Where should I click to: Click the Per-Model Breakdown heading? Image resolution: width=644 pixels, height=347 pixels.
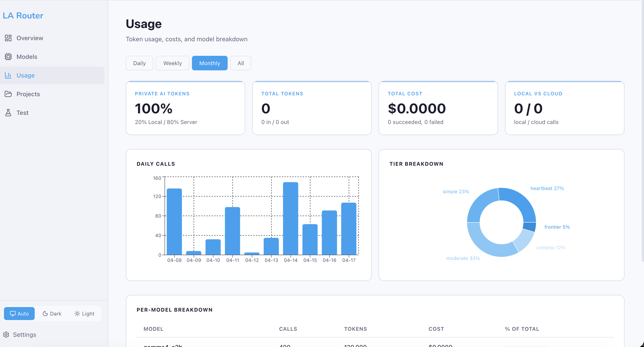pyautogui.click(x=175, y=310)
